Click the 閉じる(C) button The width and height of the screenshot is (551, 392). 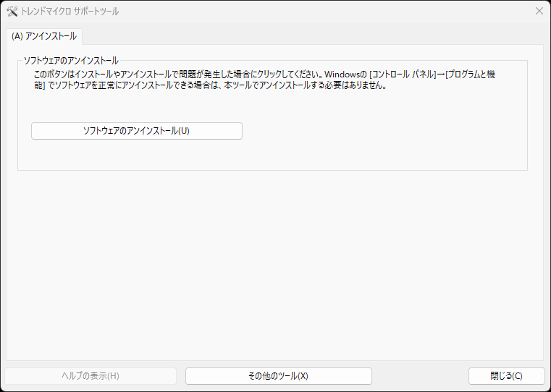tap(506, 376)
